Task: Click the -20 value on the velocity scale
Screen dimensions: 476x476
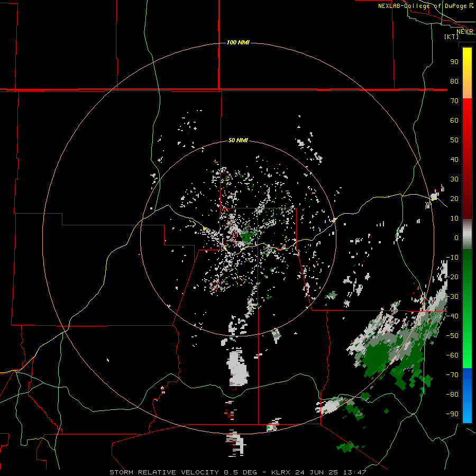Action: coord(452,277)
